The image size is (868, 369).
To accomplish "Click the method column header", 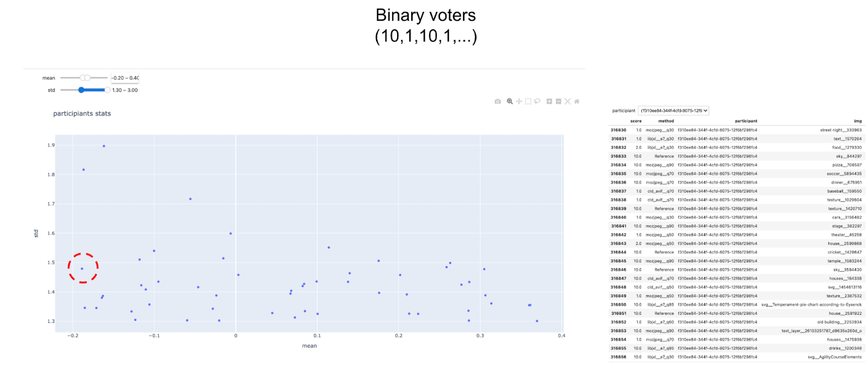I will [666, 120].
